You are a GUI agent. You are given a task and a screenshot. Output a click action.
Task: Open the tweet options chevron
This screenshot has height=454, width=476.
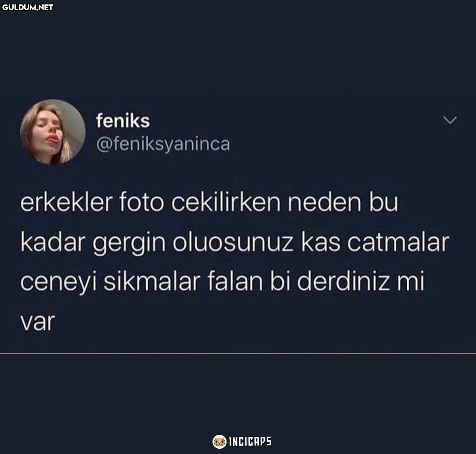pyautogui.click(x=450, y=120)
